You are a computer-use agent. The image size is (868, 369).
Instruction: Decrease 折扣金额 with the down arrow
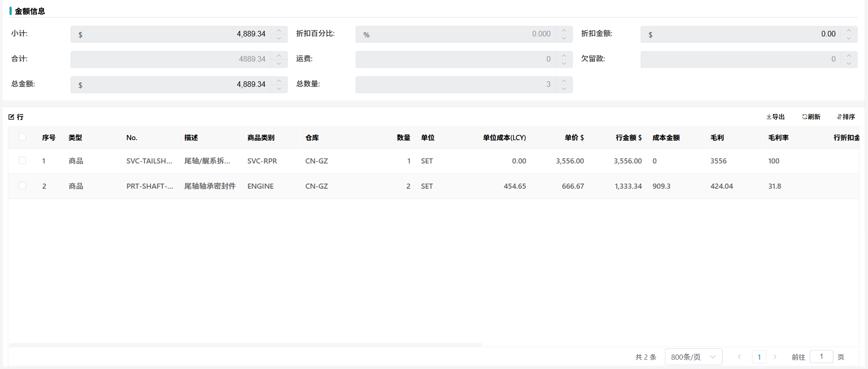[x=849, y=38]
